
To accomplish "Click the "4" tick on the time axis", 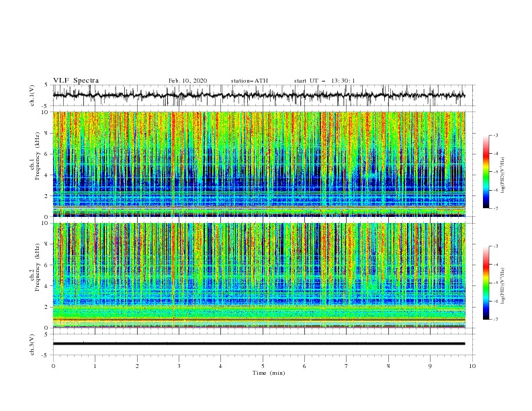I will 220,366.
